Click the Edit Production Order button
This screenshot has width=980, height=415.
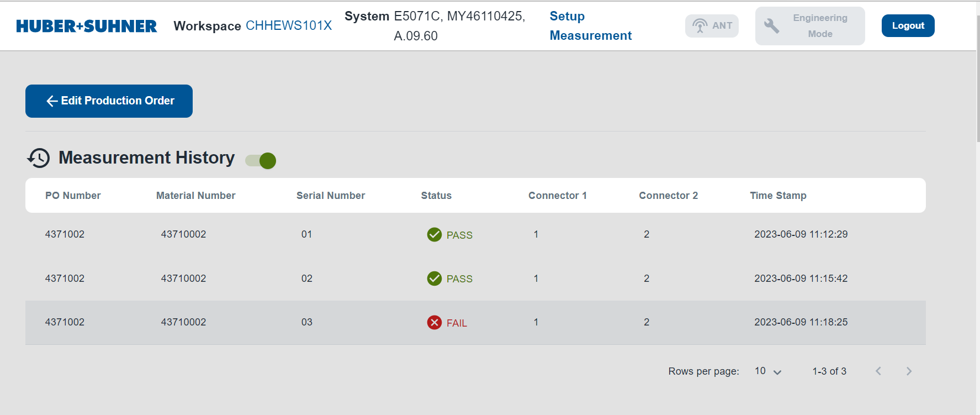[x=109, y=101]
